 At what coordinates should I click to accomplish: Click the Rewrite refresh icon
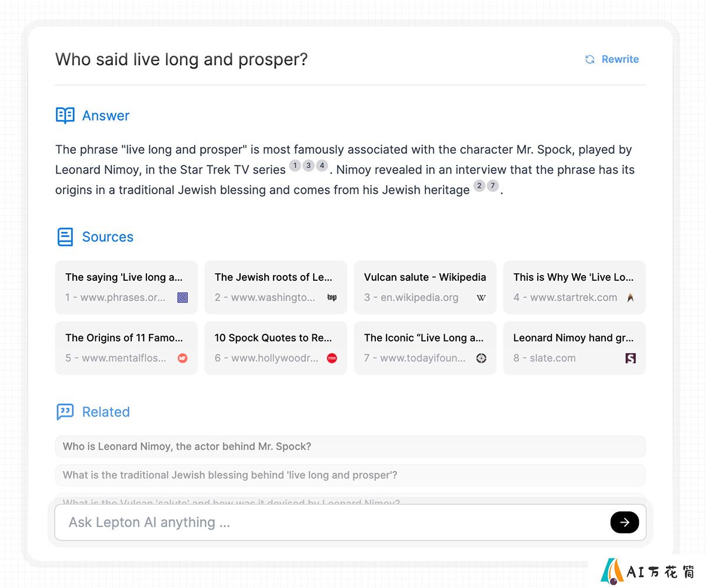(x=590, y=59)
